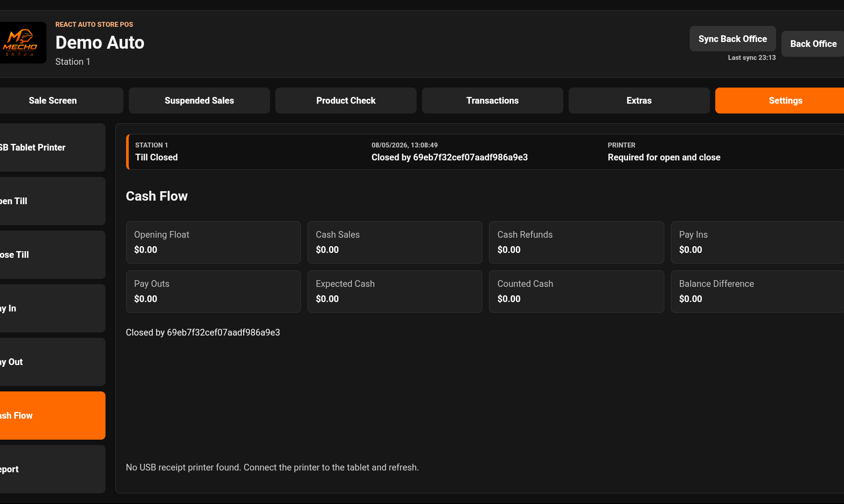
Task: Open USB Tablet Printer settings in sidebar
Action: pos(52,147)
